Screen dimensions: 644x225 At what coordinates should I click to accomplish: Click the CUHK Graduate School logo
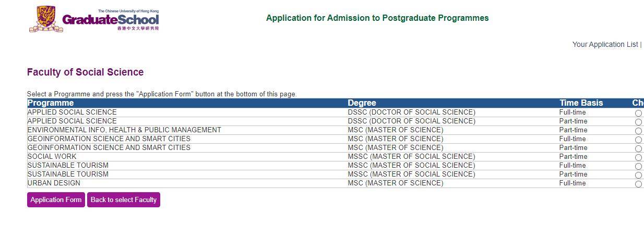tap(94, 19)
